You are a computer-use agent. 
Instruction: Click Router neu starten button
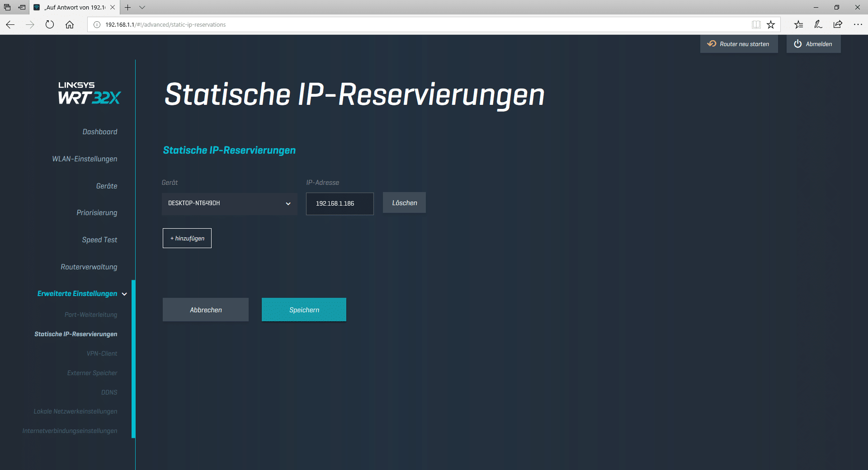[x=739, y=44]
